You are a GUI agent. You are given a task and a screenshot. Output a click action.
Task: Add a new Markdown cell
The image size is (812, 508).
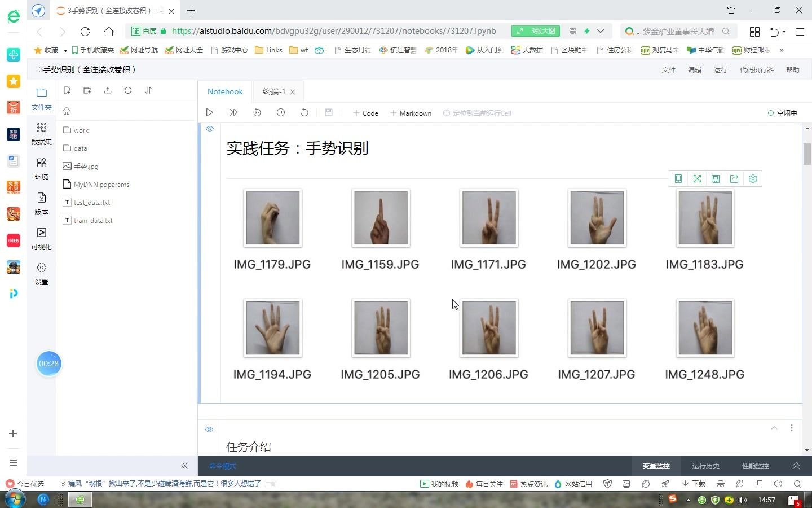pos(411,113)
